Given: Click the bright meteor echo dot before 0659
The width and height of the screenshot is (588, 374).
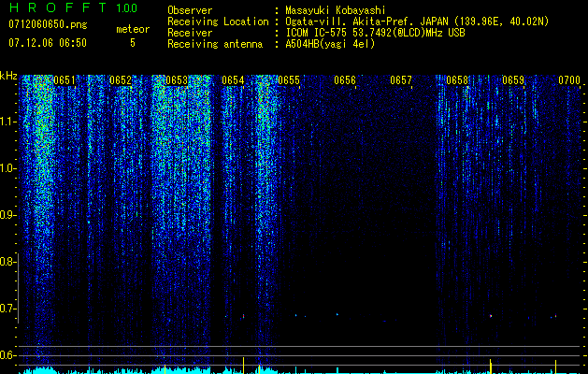Looking at the screenshot, I should point(491,316).
